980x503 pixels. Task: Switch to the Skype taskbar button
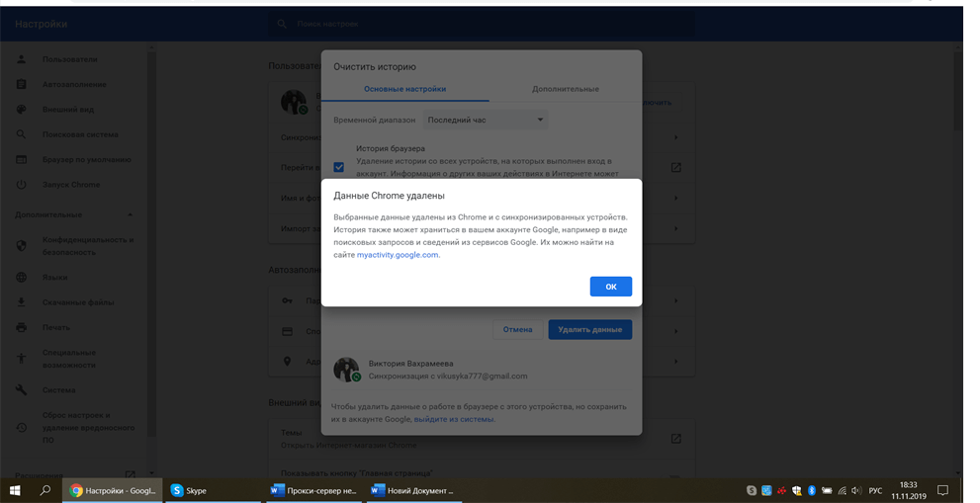[x=212, y=490]
